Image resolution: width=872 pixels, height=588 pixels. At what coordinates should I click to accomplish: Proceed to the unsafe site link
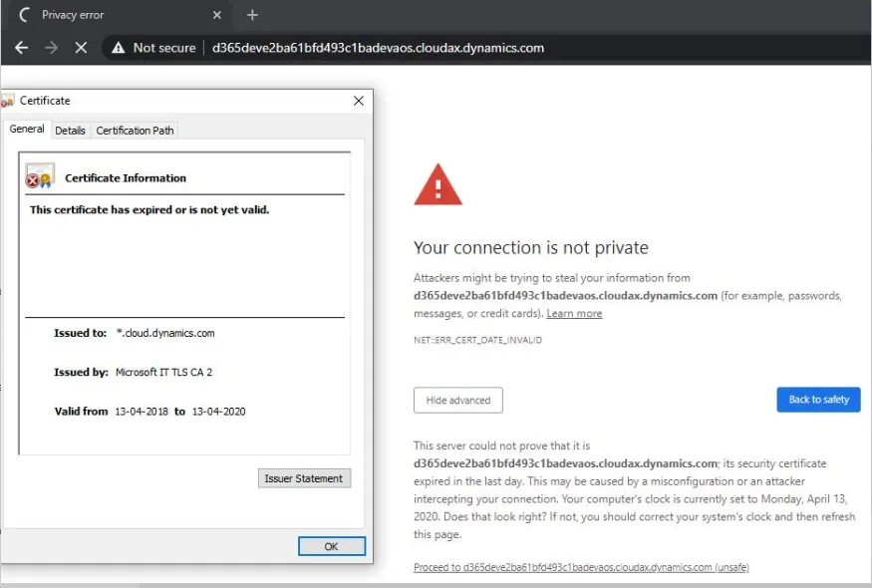581,567
